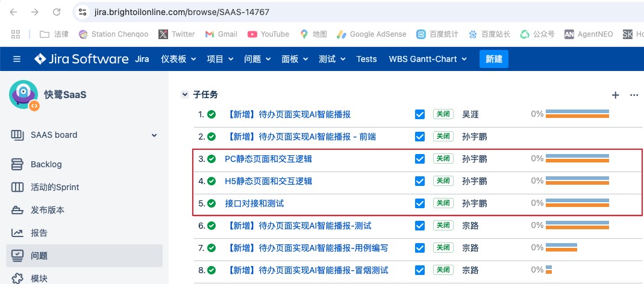Toggle checkbox for subtask 8 冒烟测试

tap(420, 270)
